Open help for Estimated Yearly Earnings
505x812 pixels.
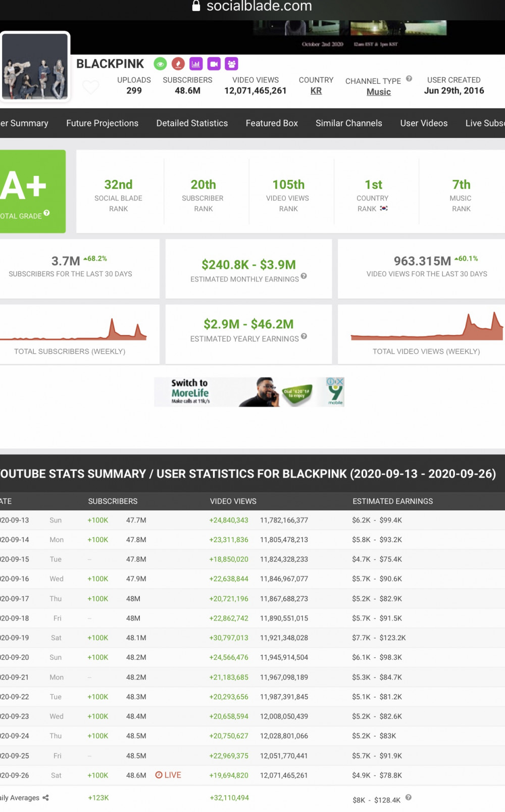tap(304, 336)
